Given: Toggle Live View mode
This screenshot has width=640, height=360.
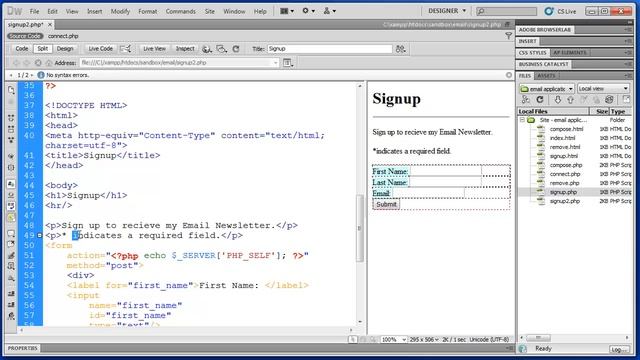Looking at the screenshot, I should (154, 49).
